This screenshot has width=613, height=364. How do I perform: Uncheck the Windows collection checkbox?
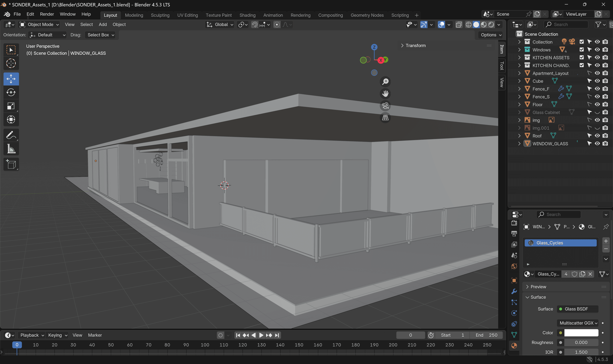581,49
